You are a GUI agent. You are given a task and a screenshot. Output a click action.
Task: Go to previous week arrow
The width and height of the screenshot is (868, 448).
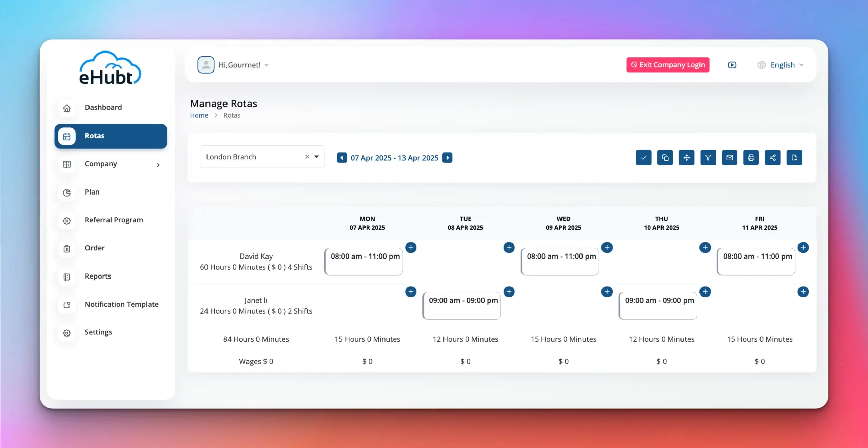[x=342, y=158]
